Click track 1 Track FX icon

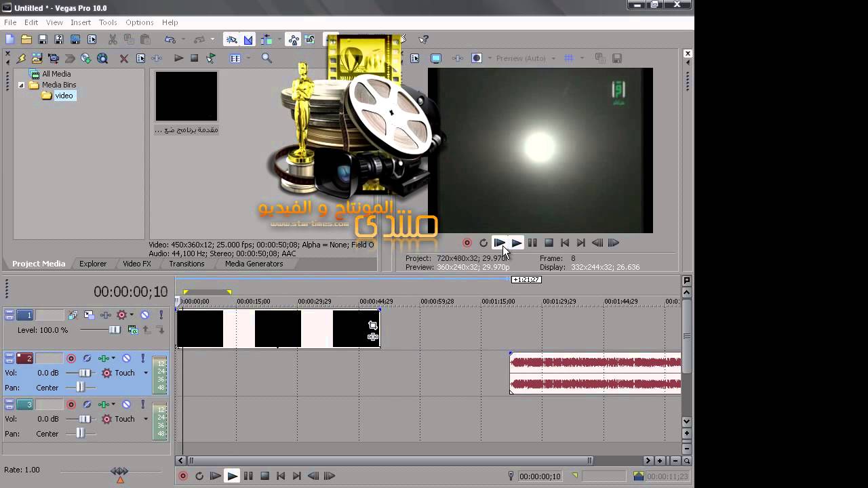tap(106, 315)
